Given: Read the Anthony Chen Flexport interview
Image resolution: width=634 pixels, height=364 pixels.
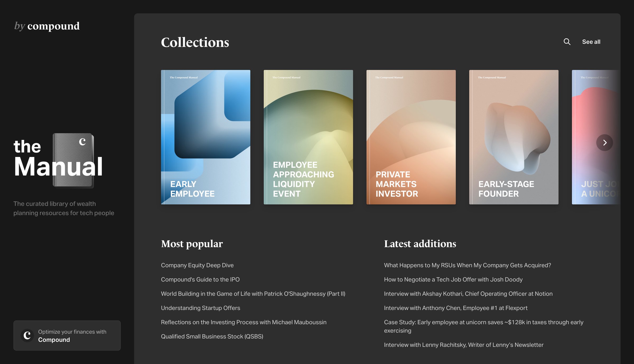Looking at the screenshot, I should coord(456,308).
